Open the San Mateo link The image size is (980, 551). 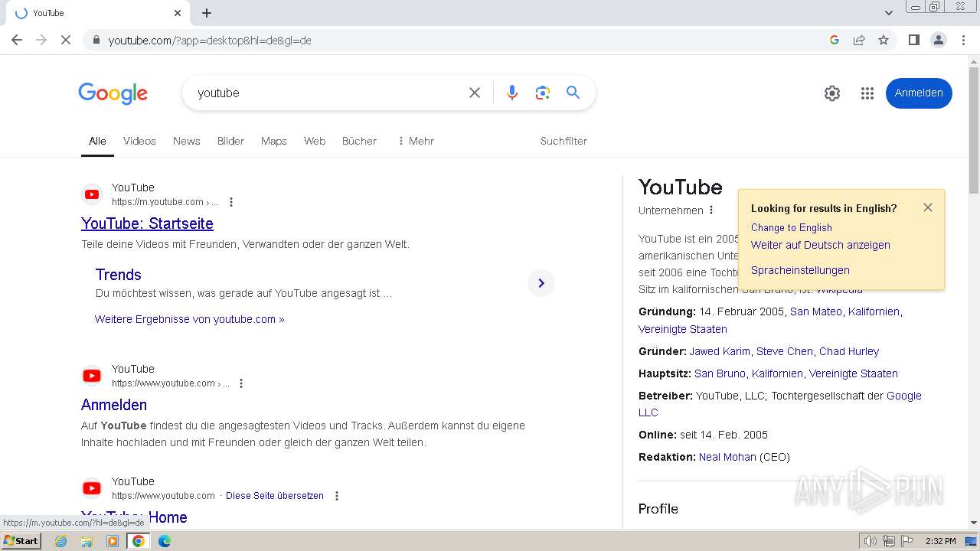tap(816, 311)
